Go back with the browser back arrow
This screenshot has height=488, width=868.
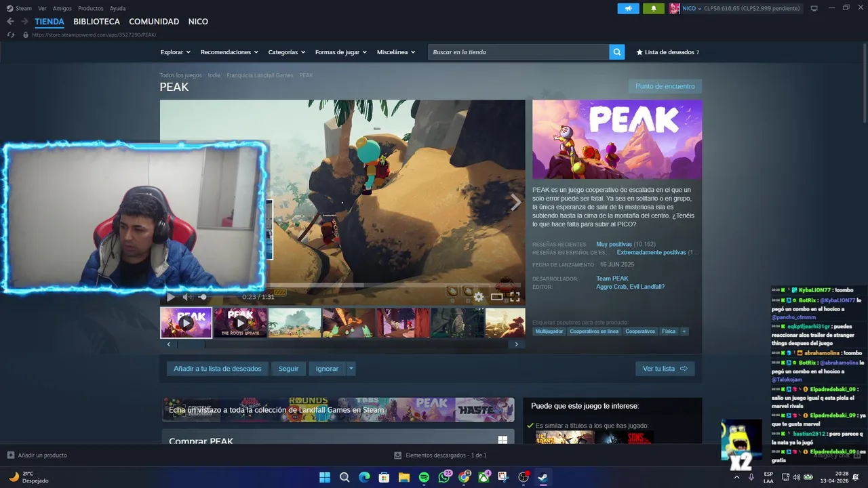tap(10, 22)
